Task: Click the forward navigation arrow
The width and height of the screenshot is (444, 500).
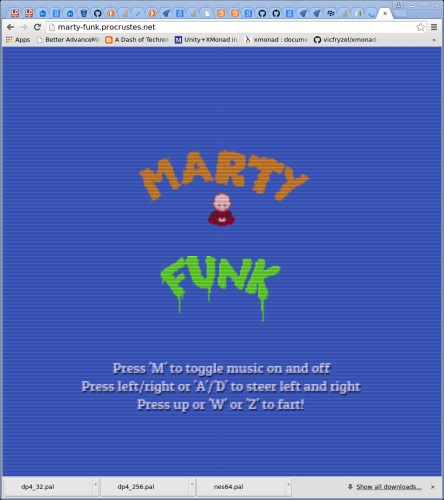Action: tap(24, 27)
